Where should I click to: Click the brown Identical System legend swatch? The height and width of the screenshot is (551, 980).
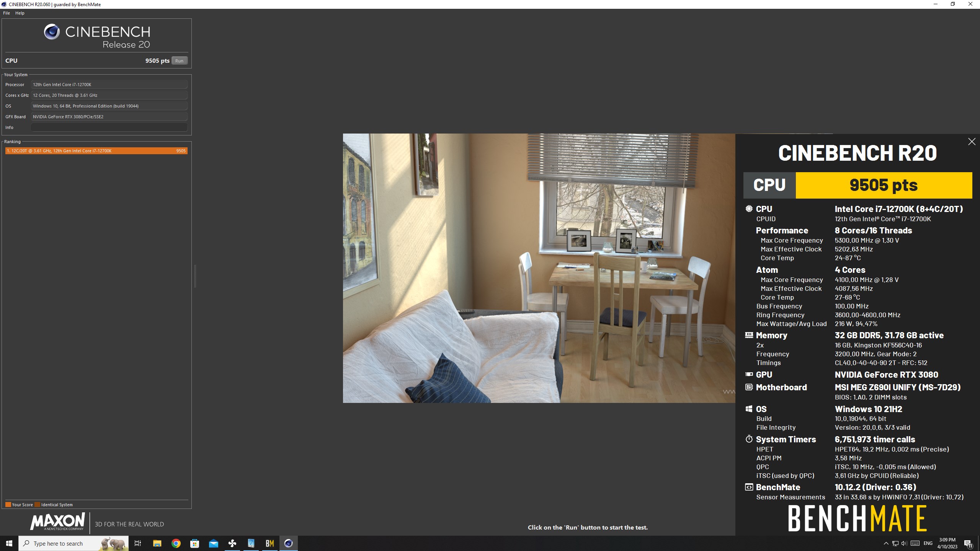pos(37,504)
